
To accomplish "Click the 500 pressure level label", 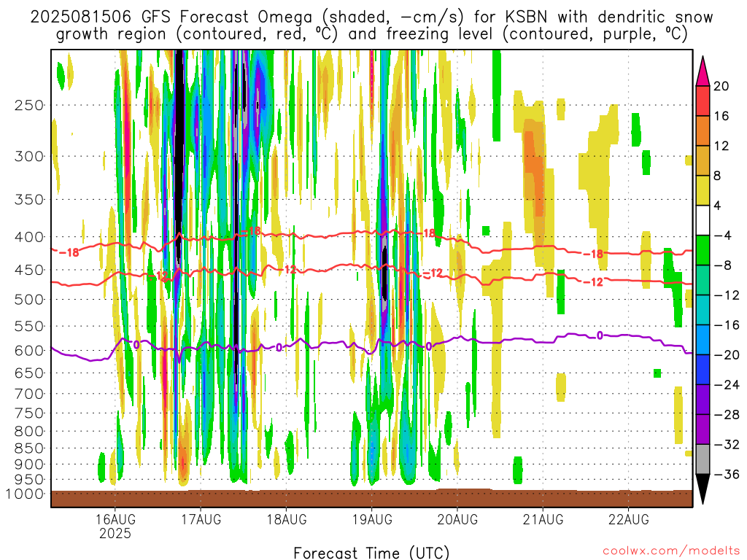I will 29,300.
